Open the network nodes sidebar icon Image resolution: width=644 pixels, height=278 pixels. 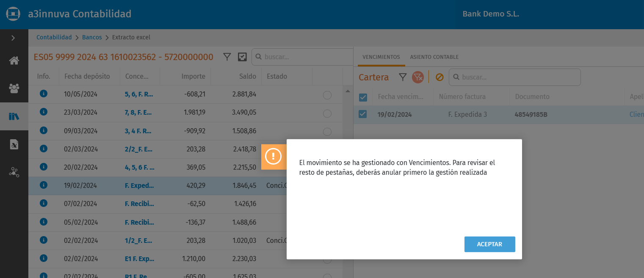click(x=14, y=172)
